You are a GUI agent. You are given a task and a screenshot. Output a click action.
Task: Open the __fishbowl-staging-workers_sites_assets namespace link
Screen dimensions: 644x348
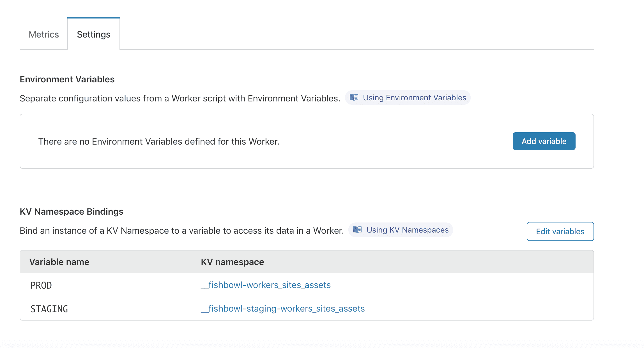(x=283, y=308)
